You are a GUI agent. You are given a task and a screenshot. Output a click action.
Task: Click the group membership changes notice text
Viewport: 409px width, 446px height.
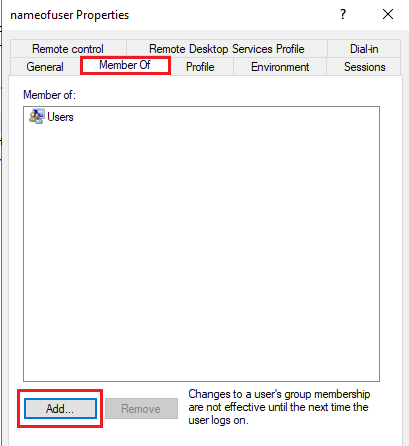coord(279,407)
